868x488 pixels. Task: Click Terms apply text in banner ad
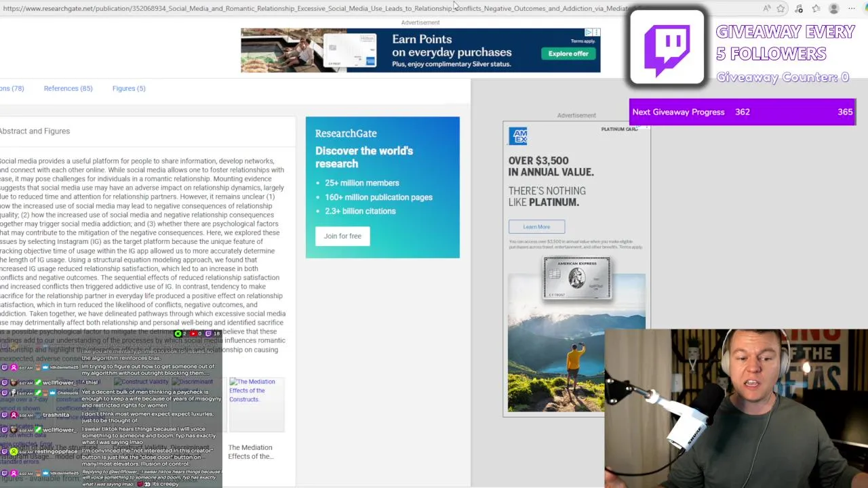pos(583,41)
